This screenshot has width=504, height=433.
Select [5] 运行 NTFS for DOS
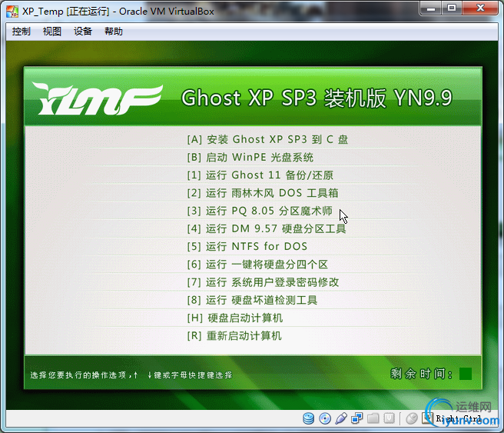click(247, 247)
